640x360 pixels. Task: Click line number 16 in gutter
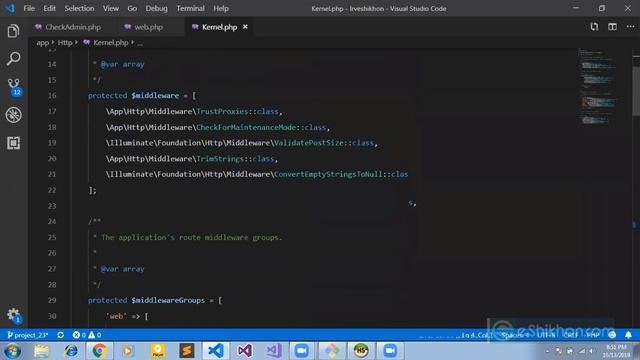coord(52,96)
